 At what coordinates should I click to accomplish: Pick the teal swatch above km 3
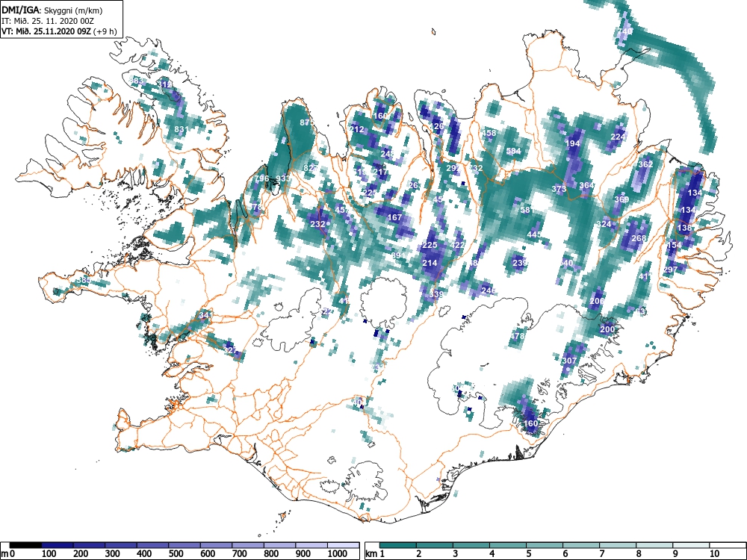click(x=471, y=545)
